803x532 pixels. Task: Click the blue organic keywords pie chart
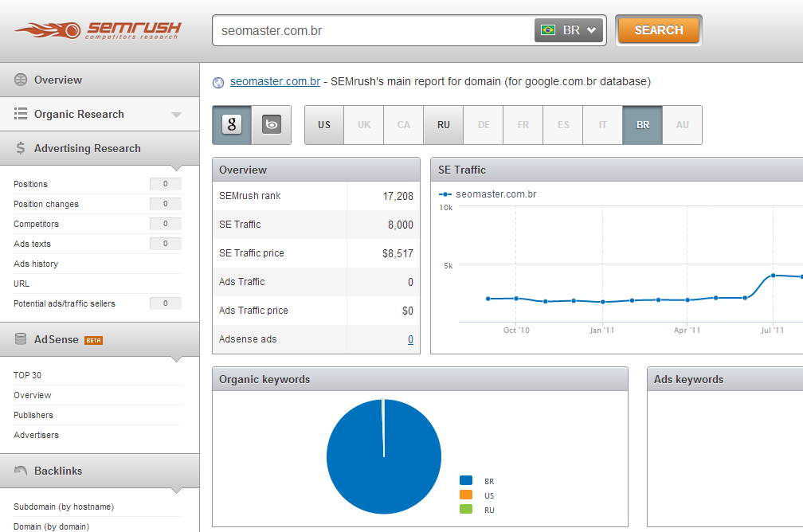[x=384, y=456]
